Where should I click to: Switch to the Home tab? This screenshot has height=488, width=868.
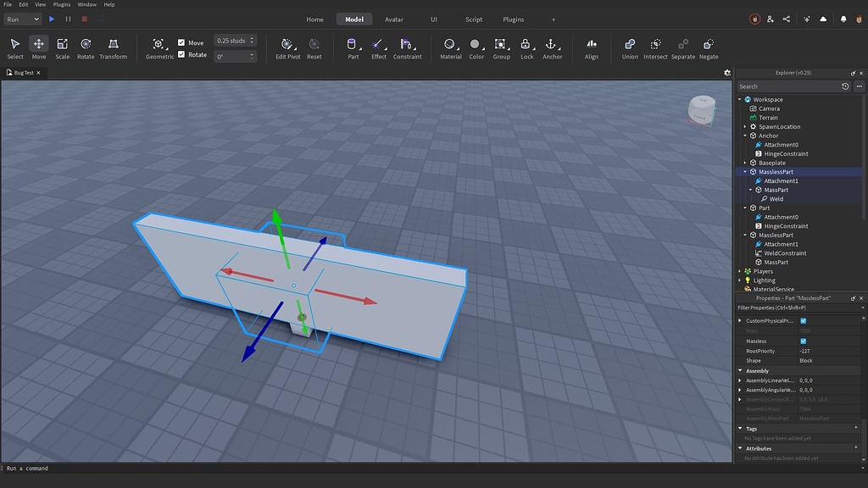[315, 19]
